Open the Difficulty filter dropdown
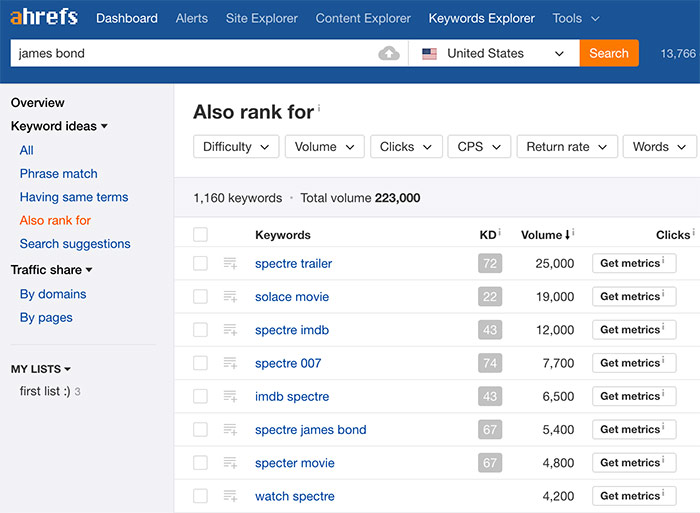Screen dimensions: 700x513 235,147
